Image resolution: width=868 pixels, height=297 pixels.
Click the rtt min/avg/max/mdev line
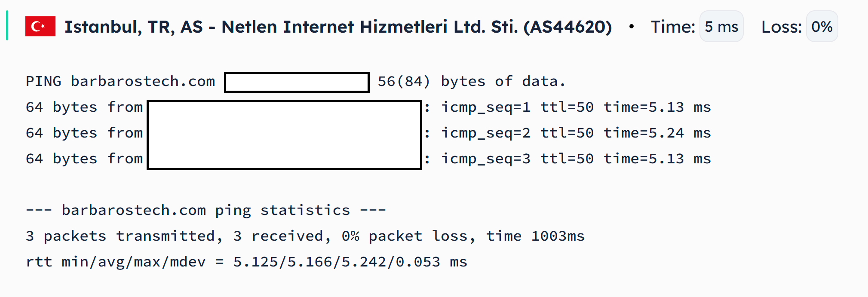click(246, 262)
